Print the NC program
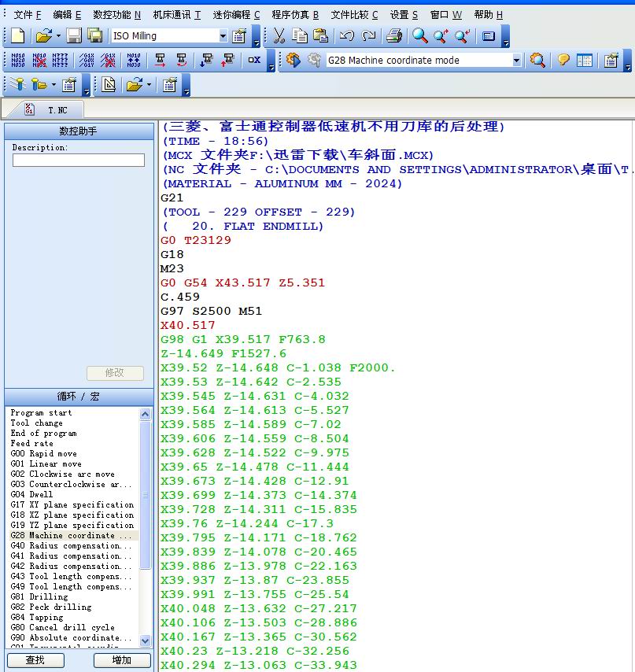635x672 pixels. (x=393, y=36)
